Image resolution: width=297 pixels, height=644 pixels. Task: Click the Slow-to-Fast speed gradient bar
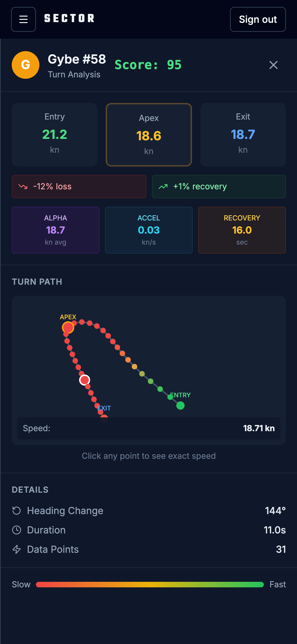(x=150, y=584)
